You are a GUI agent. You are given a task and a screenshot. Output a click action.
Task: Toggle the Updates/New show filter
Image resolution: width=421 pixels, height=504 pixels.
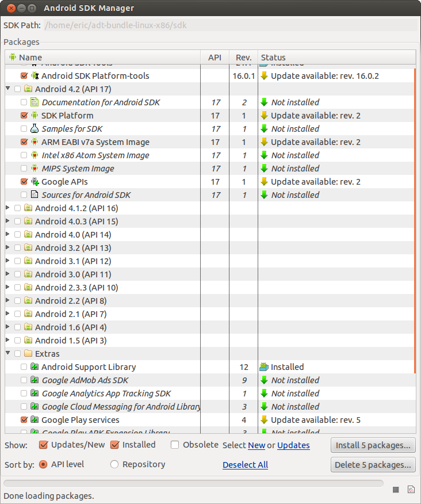pyautogui.click(x=43, y=445)
